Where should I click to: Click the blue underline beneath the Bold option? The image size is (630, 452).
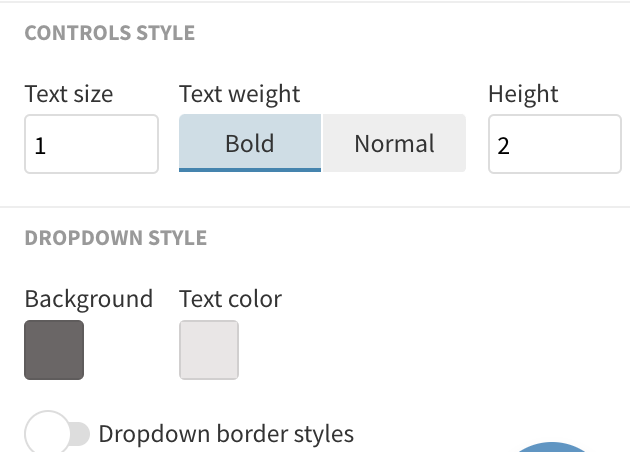click(x=250, y=170)
